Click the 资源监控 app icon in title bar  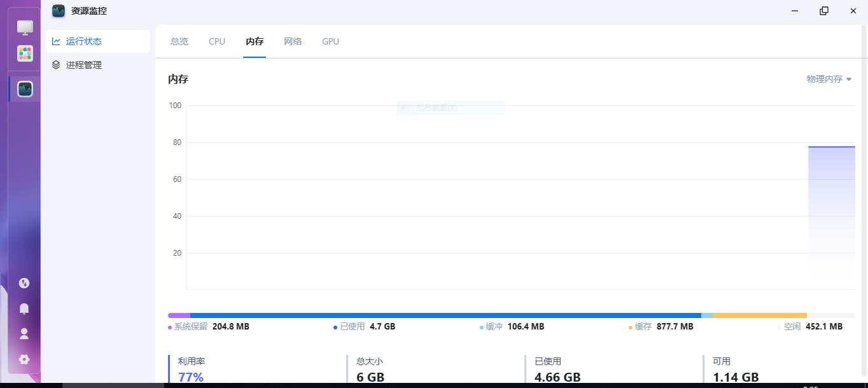point(59,11)
